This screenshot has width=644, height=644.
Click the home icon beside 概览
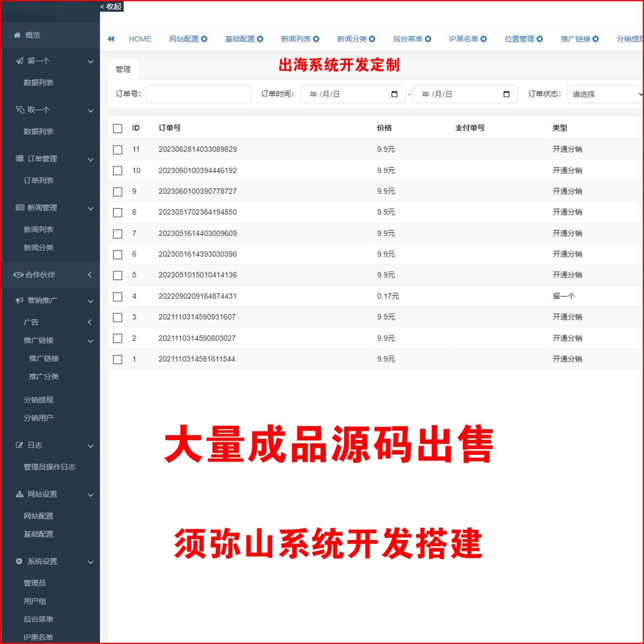pyautogui.click(x=17, y=35)
